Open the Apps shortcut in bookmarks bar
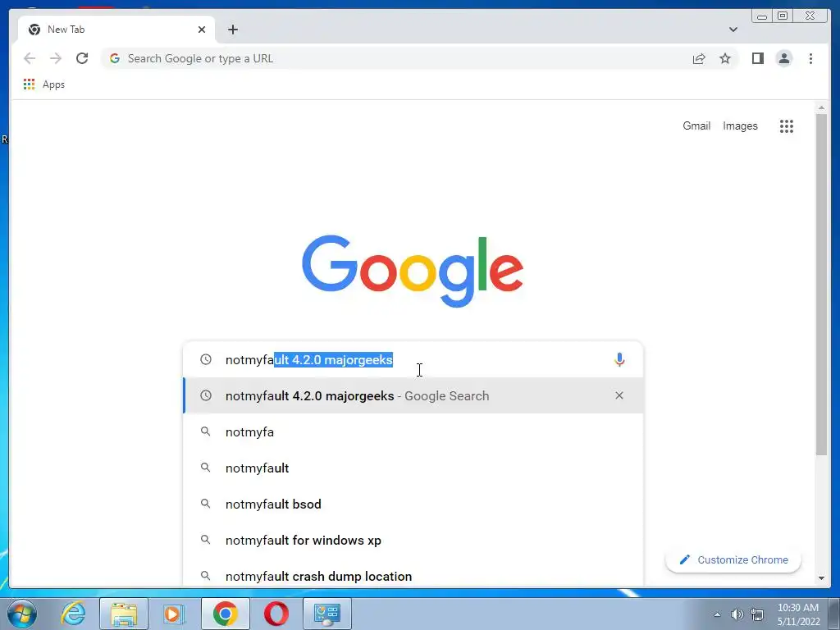Screen dimensions: 840x630 [x=44, y=84]
